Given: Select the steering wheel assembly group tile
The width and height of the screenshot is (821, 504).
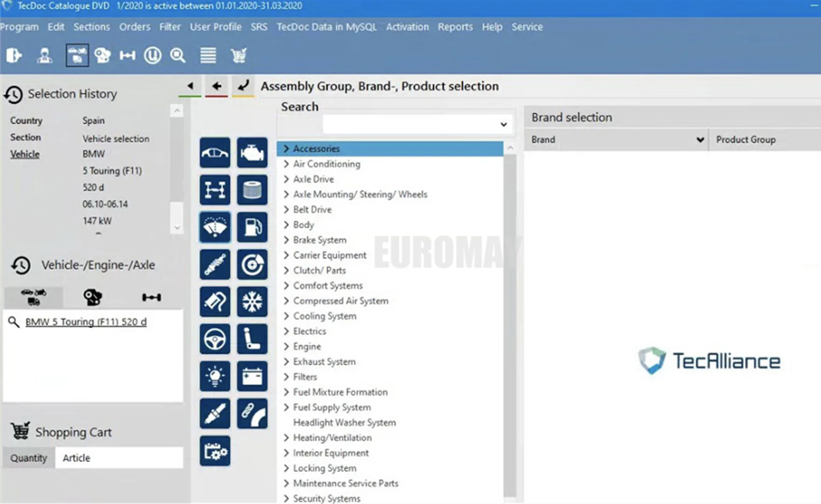Looking at the screenshot, I should (215, 340).
